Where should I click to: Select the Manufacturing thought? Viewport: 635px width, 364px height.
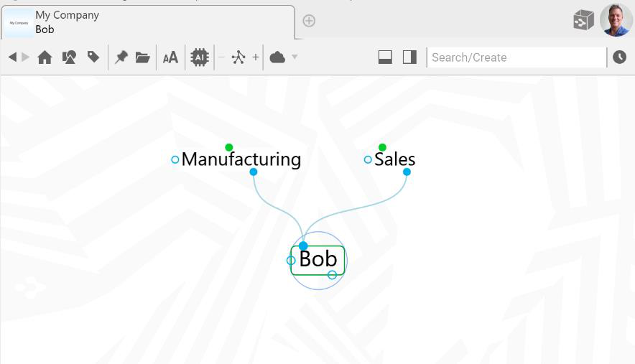click(241, 159)
